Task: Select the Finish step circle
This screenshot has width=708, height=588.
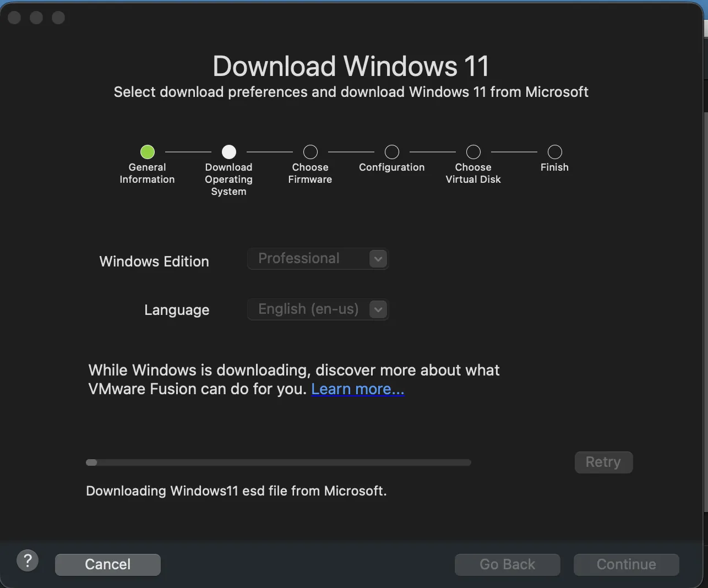Action: click(x=555, y=152)
